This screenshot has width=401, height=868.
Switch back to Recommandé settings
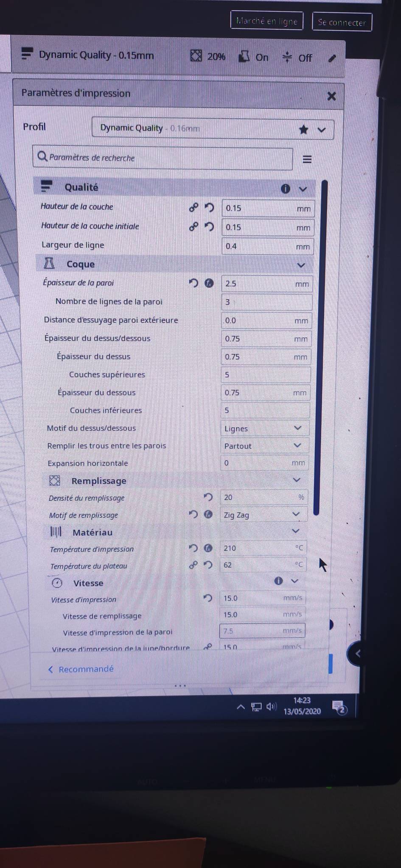(81, 669)
